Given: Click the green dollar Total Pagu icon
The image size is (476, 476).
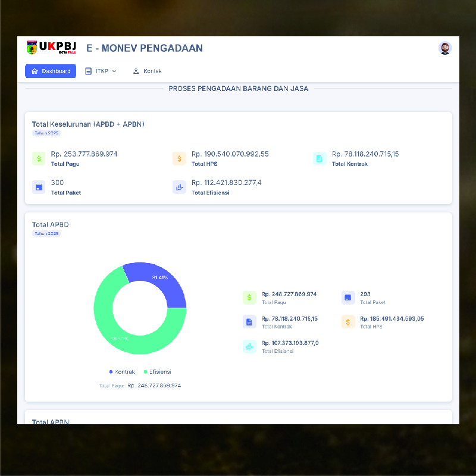Looking at the screenshot, I should [39, 158].
